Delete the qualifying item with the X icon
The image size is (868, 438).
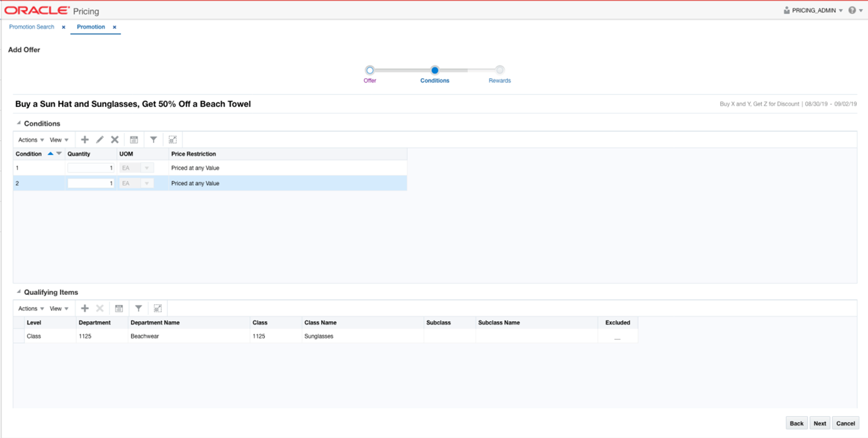click(100, 309)
